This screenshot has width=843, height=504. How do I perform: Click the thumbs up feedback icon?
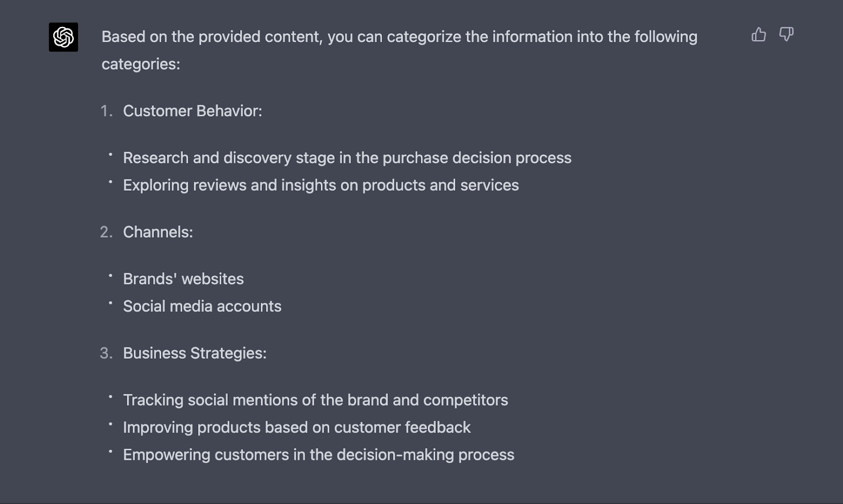coord(758,35)
